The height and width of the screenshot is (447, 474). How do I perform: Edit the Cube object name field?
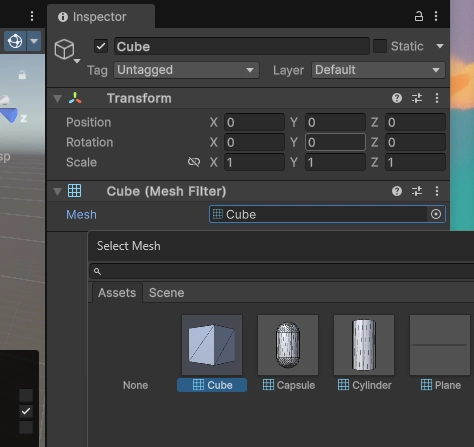coord(242,46)
